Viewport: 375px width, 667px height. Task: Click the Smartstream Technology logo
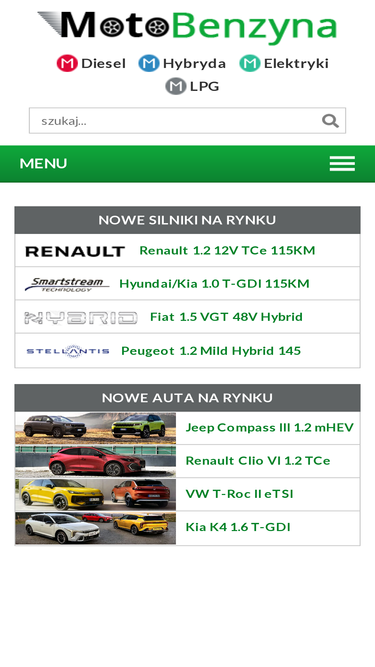67,284
